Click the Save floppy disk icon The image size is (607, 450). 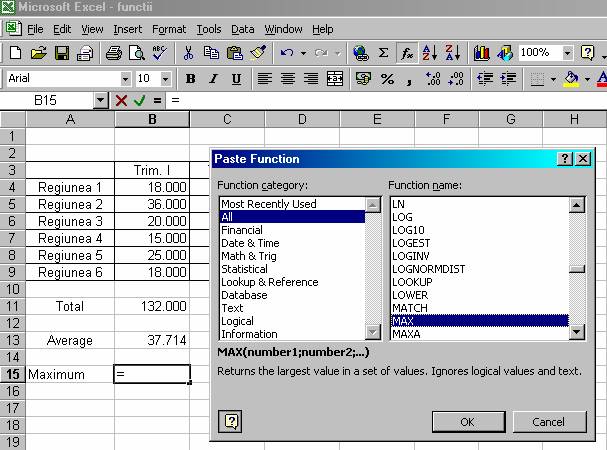pos(62,53)
